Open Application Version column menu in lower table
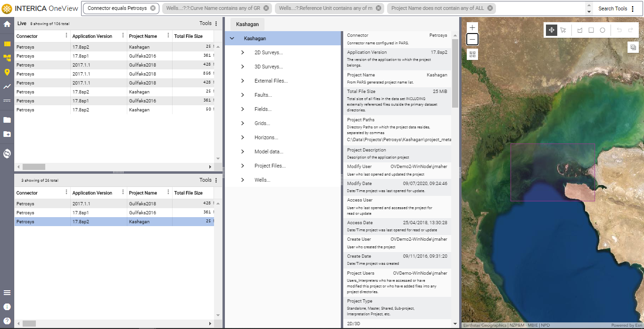Viewport: 644px width, 329px height. click(x=123, y=193)
